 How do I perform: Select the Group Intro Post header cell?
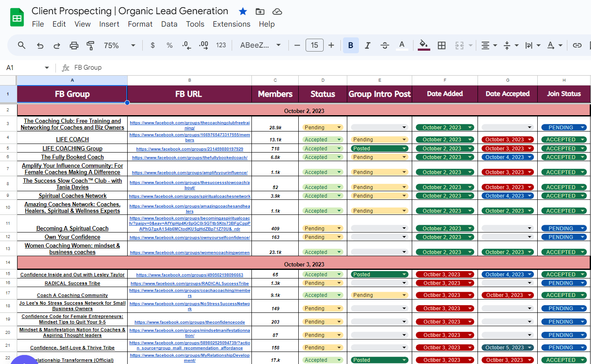[380, 94]
